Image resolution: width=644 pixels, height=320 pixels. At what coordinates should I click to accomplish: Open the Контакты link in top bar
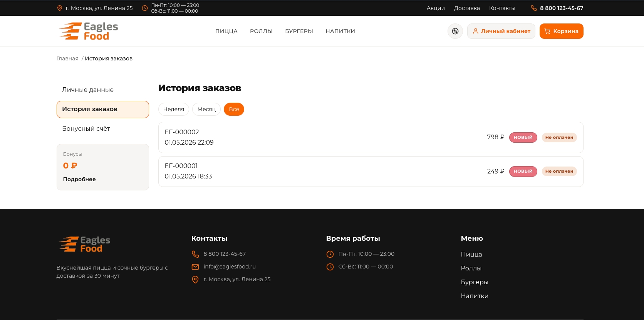[x=502, y=8]
